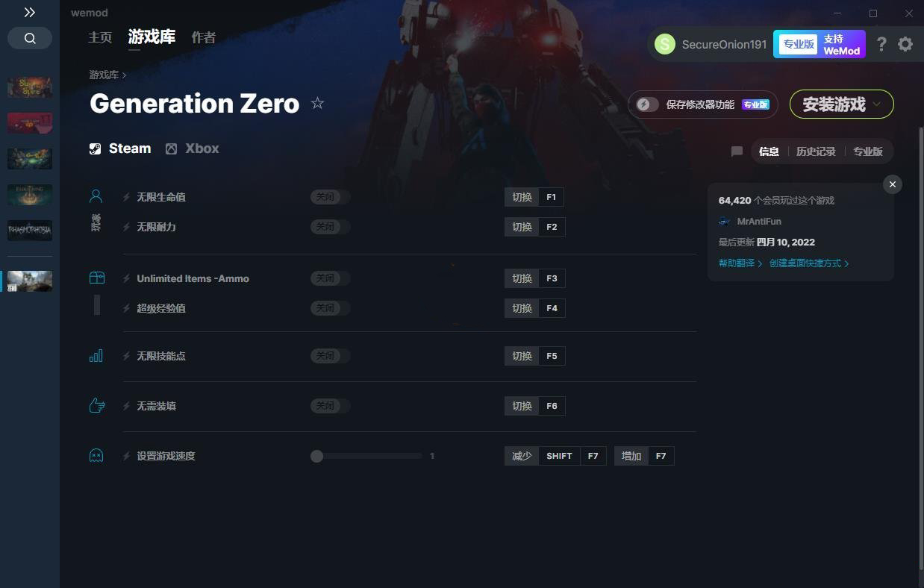The height and width of the screenshot is (588, 924).
Task: Open Slay the Spire game thumbnail
Action: tap(30, 87)
